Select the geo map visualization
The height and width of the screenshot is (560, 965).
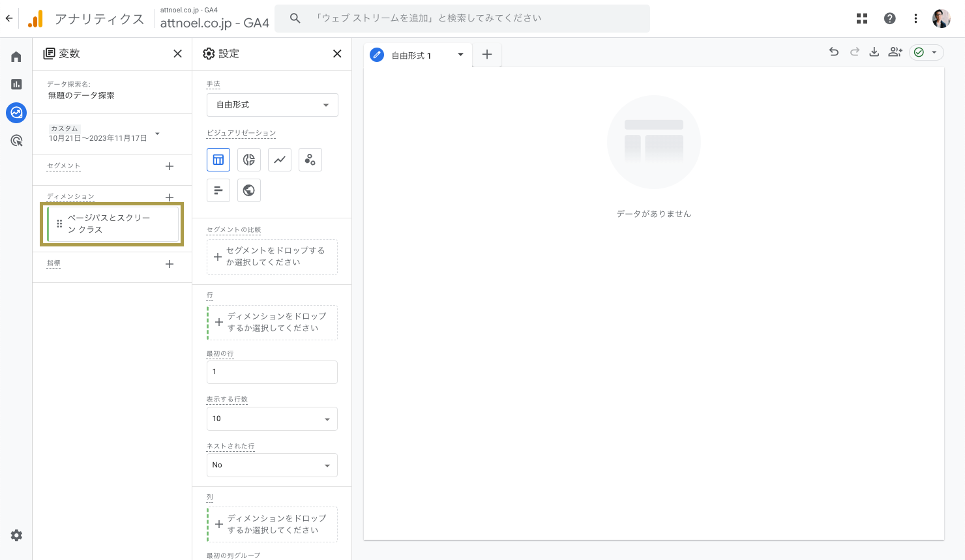tap(249, 190)
